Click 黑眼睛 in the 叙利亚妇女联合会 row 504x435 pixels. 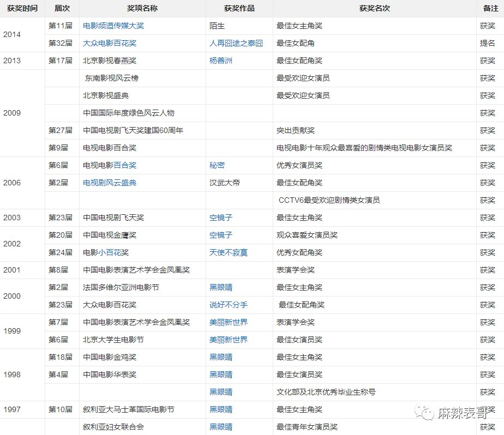tap(221, 427)
